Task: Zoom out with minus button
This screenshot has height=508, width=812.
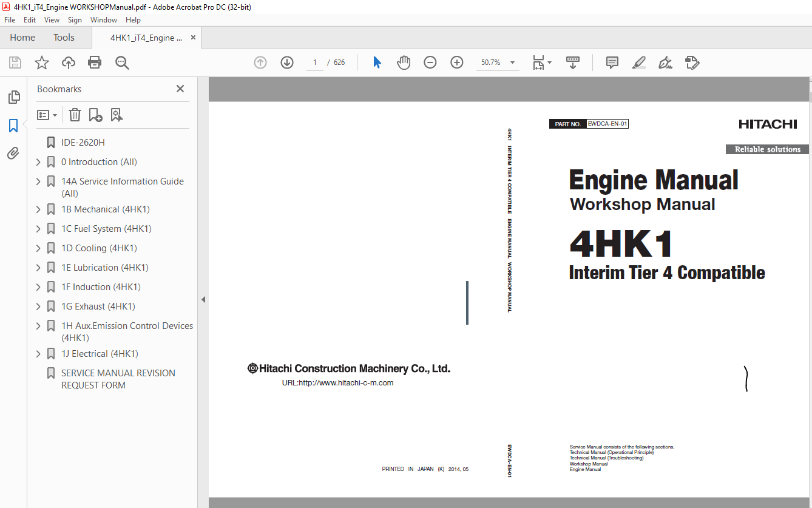Action: pos(430,63)
